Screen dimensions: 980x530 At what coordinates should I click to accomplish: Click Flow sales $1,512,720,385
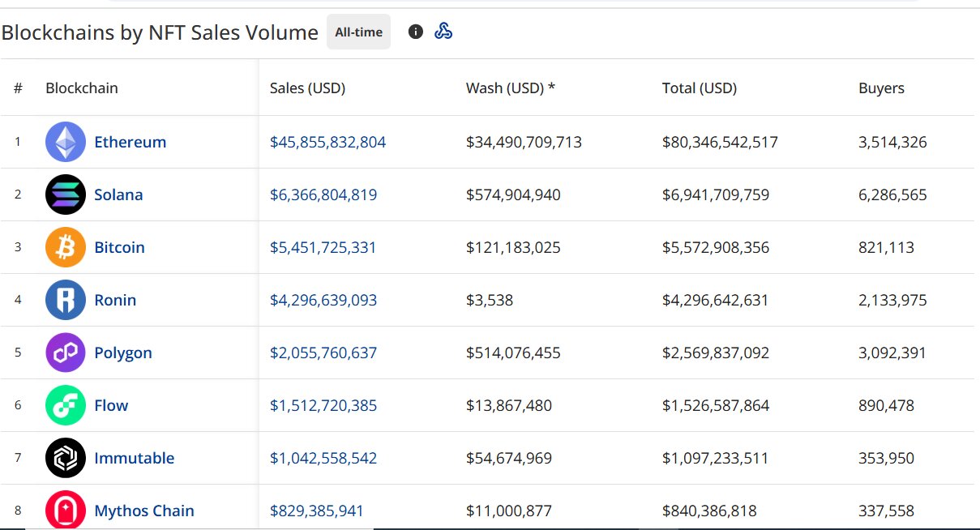[x=323, y=405]
